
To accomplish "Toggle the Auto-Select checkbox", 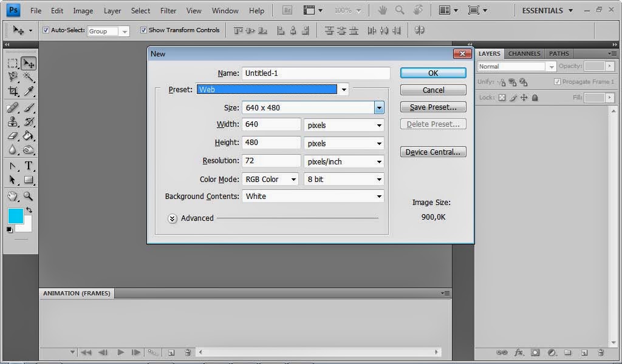I will pos(46,30).
